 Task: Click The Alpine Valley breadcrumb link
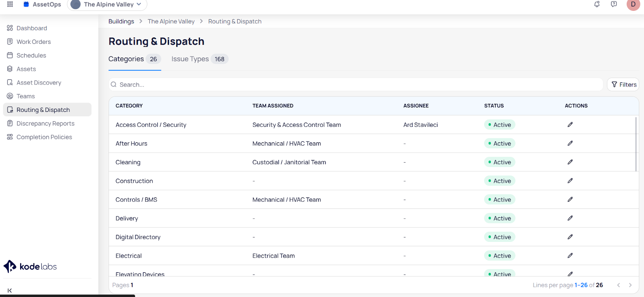pyautogui.click(x=171, y=21)
